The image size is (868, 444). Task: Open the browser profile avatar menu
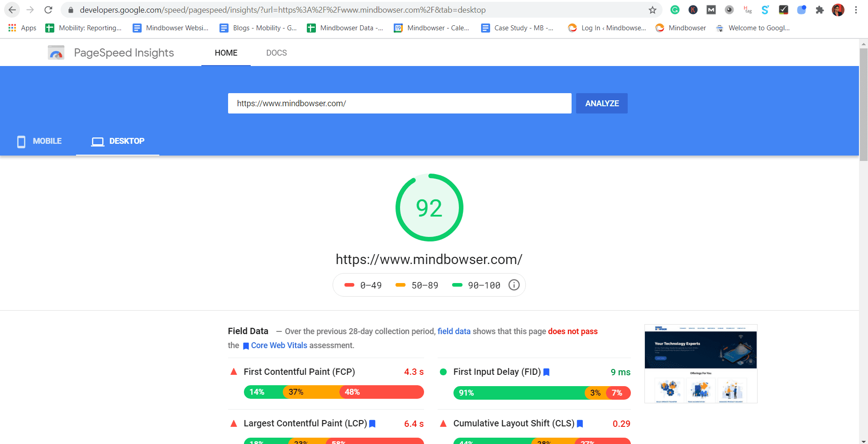point(838,9)
